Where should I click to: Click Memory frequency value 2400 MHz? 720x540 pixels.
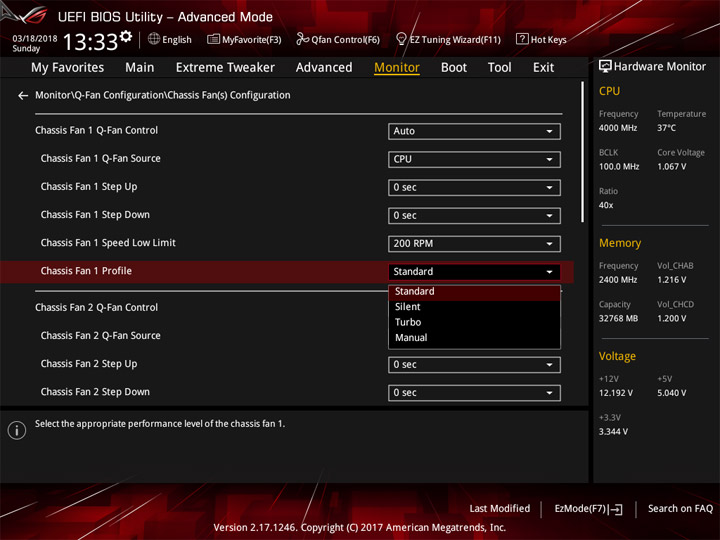pos(618,280)
